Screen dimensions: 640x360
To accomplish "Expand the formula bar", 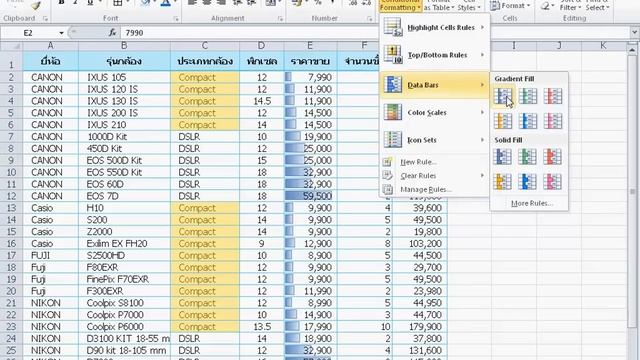I will click(634, 32).
